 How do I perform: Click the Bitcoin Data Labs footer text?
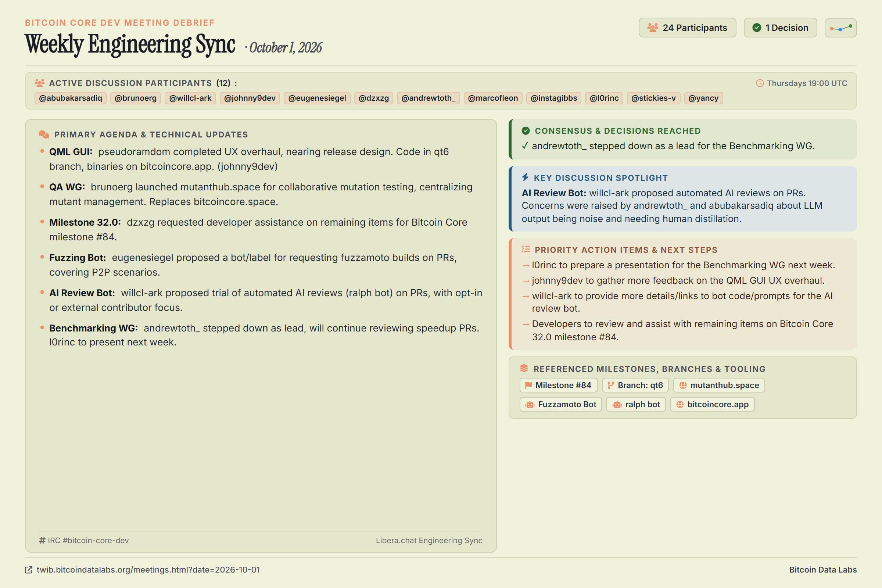pyautogui.click(x=823, y=570)
